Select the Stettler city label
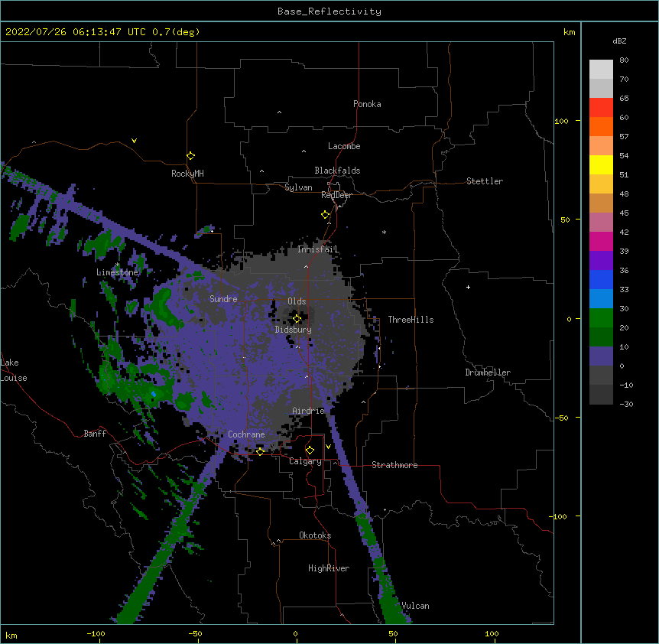 pos(485,181)
